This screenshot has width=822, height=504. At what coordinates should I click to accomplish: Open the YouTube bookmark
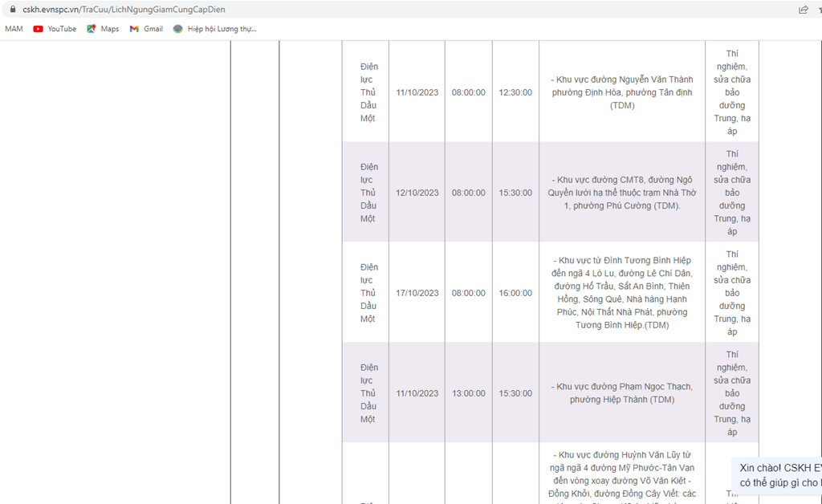[x=55, y=29]
